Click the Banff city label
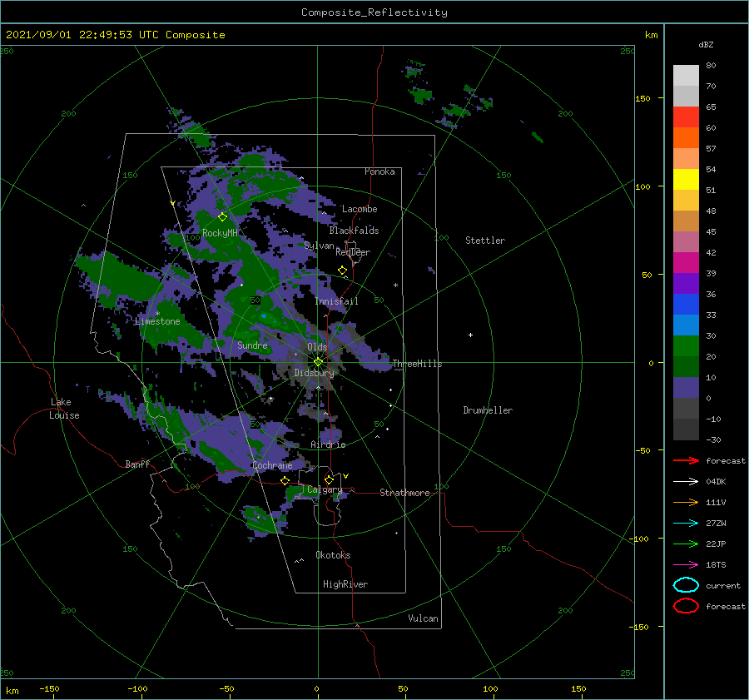This screenshot has height=700, width=749. point(137,464)
